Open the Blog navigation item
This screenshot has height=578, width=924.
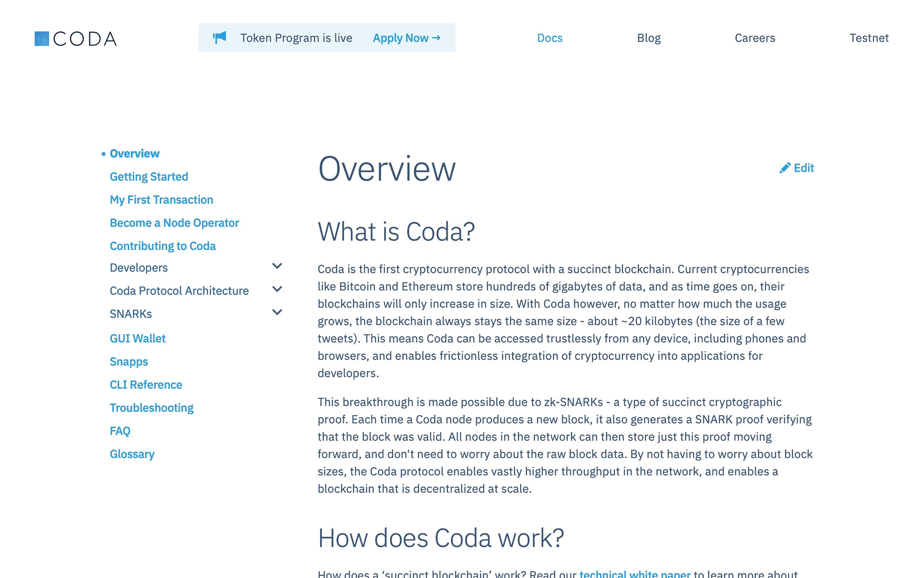[648, 38]
